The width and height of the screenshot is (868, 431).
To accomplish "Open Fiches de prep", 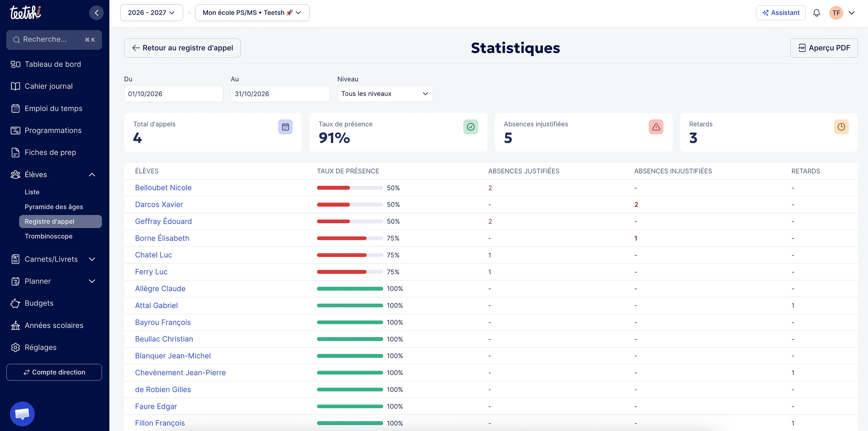I will point(50,152).
